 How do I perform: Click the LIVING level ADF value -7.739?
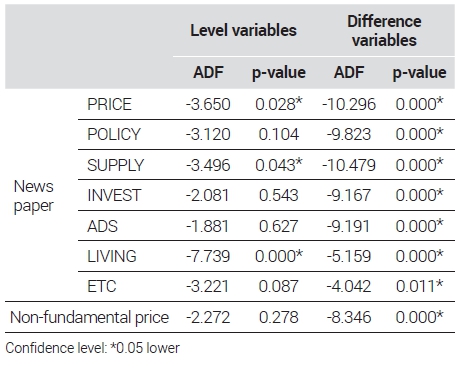208,256
